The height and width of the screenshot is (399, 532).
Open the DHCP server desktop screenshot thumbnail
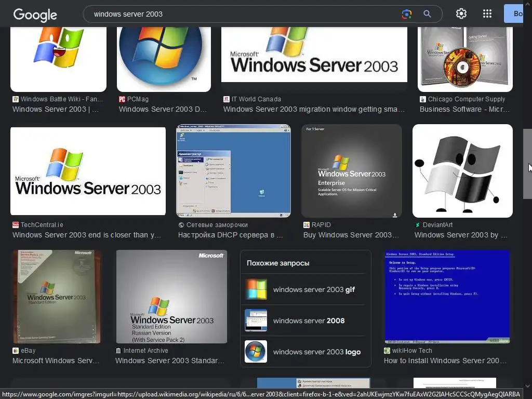click(233, 170)
